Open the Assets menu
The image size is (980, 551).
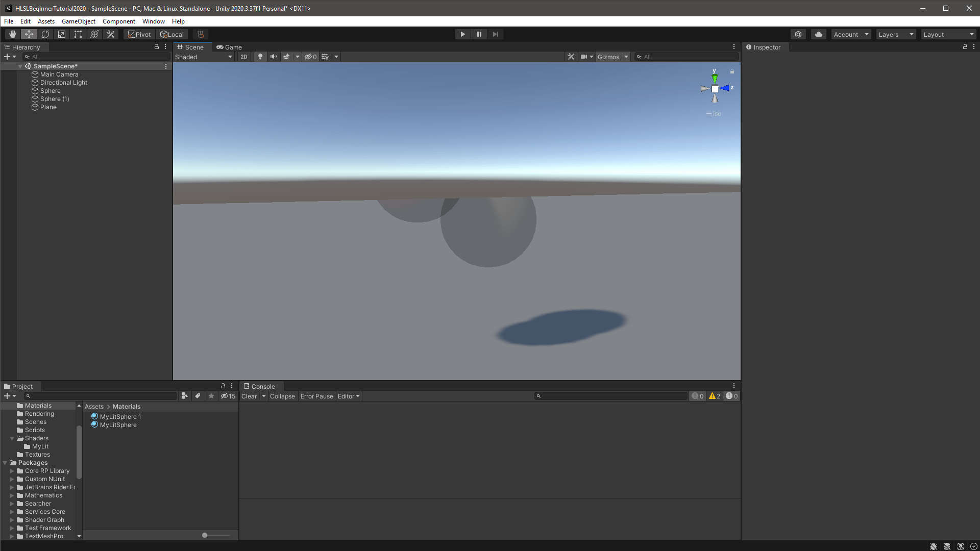pos(46,21)
